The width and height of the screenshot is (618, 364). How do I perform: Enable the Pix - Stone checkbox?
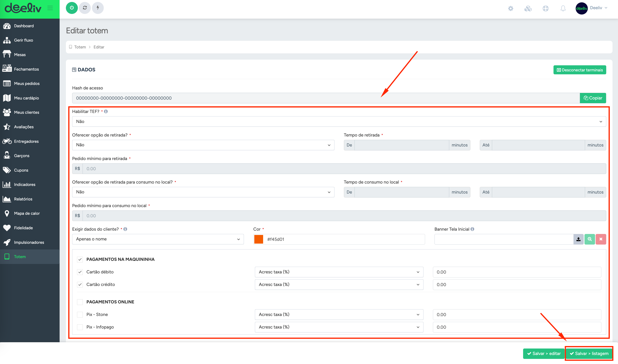point(80,314)
